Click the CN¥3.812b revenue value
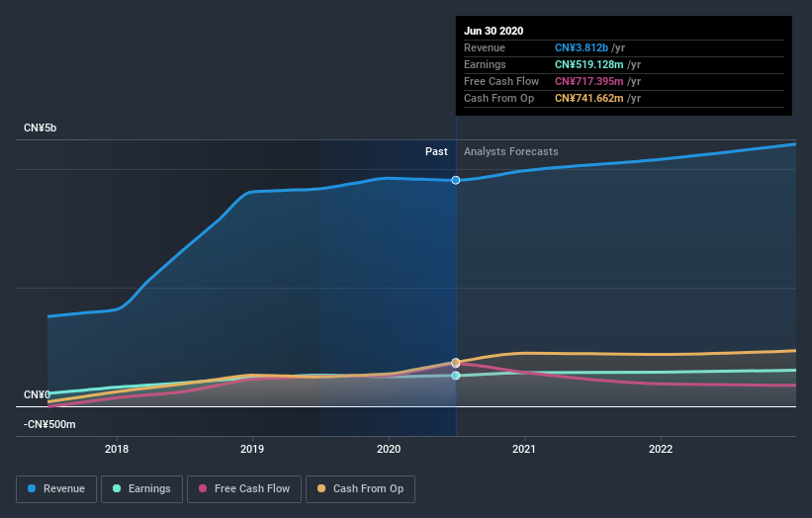The image size is (812, 518). point(581,47)
